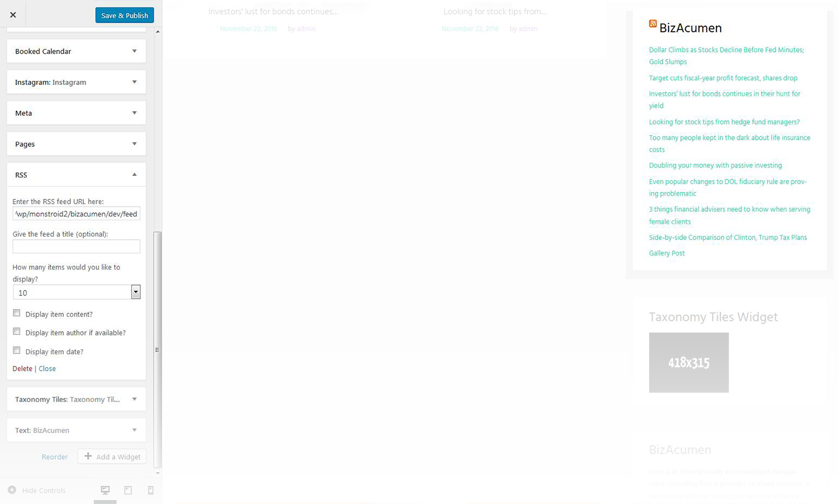This screenshot has width=838, height=504.
Task: Click the red Delete link
Action: [x=22, y=368]
